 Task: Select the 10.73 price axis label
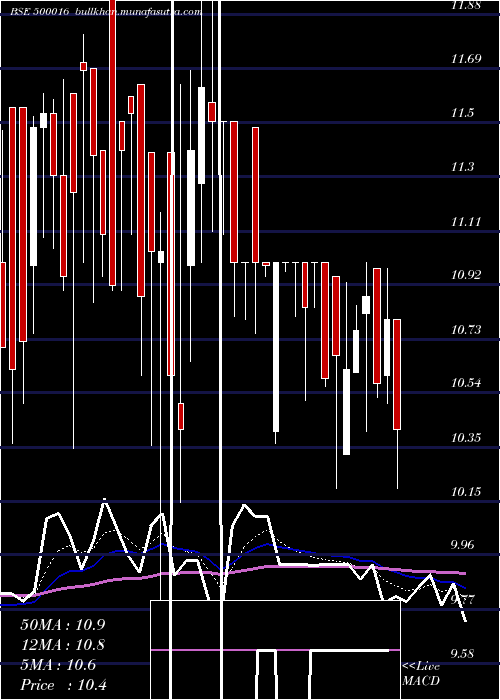466,330
